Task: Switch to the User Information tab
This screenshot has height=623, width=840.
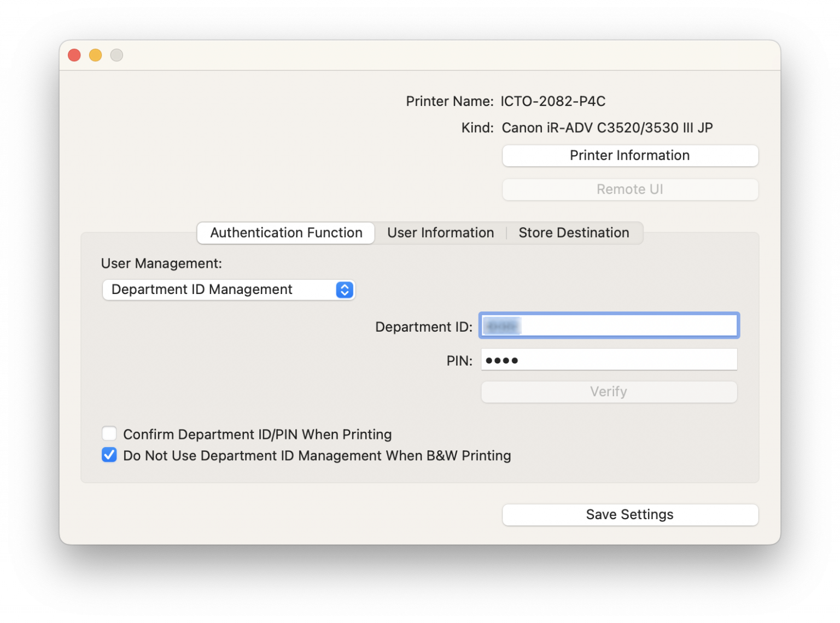Action: click(440, 232)
